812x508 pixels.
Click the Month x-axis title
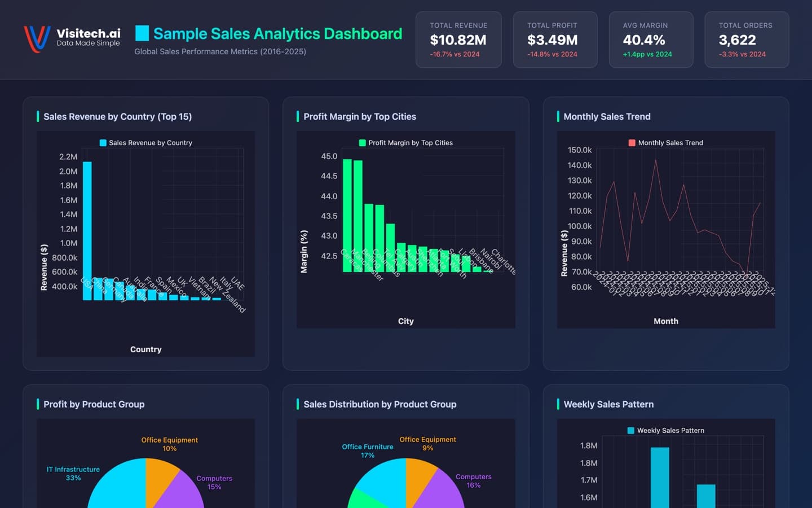click(666, 321)
